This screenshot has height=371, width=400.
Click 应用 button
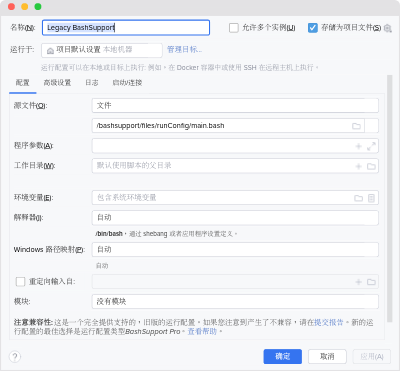(x=372, y=357)
